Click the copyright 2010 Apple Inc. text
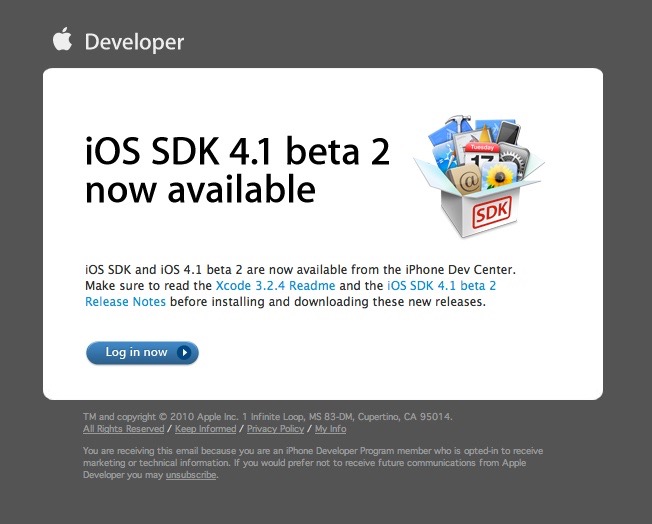Screen dimensions: 652x524 tap(267, 417)
